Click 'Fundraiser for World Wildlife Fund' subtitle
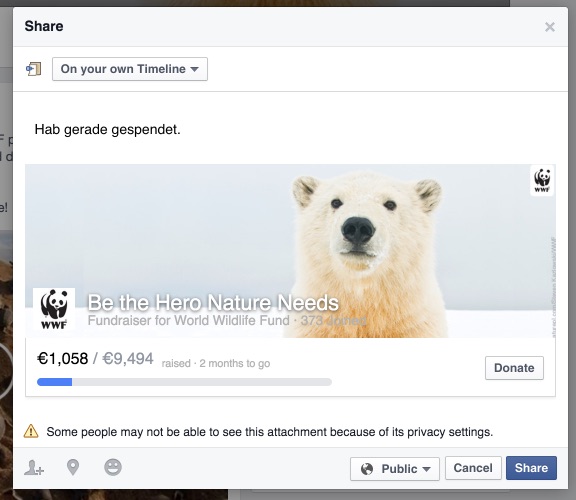This screenshot has width=576, height=500. (189, 320)
